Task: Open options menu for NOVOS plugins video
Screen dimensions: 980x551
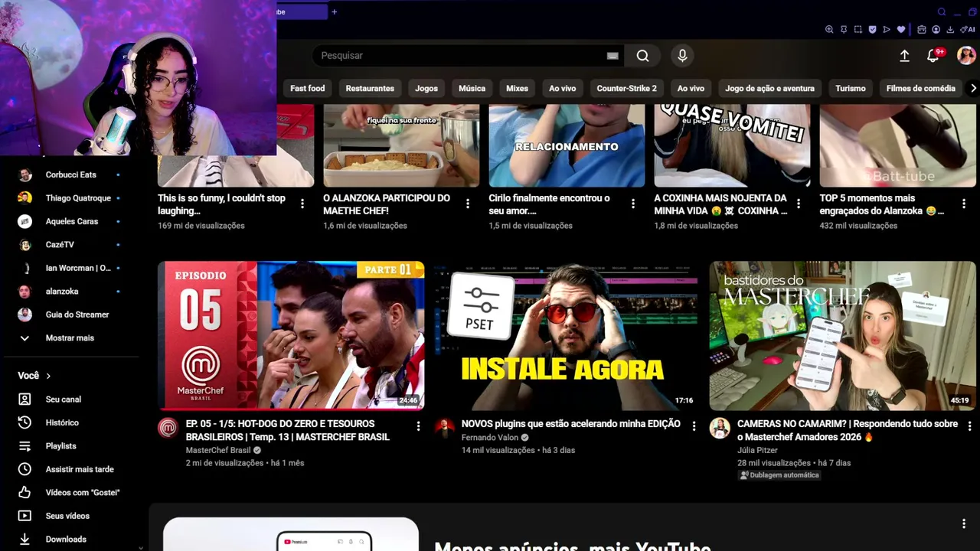Action: click(694, 425)
